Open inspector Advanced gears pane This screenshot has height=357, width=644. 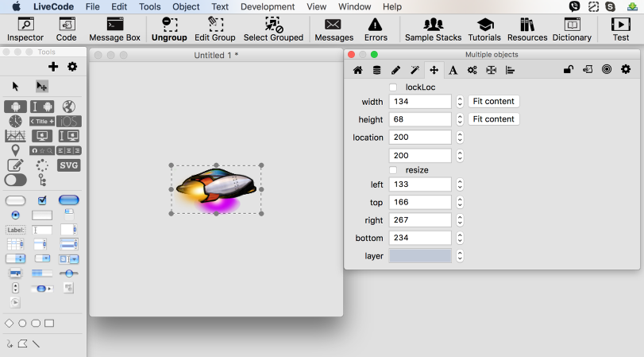point(472,70)
